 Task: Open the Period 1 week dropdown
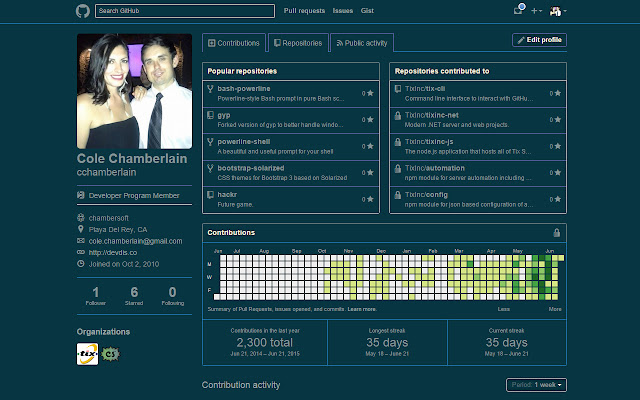pos(536,385)
